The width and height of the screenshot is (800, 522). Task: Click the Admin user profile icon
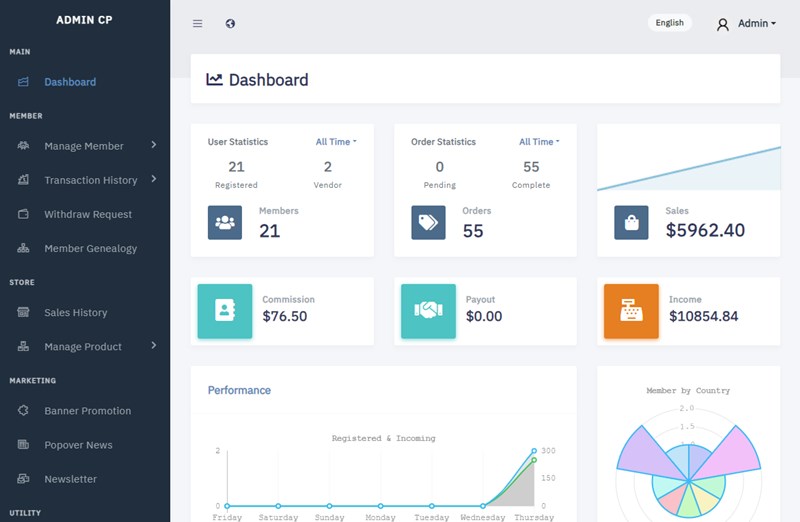(x=722, y=24)
